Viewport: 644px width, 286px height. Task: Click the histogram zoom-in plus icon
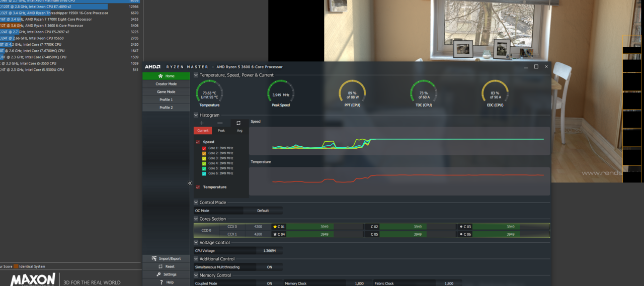pos(202,123)
